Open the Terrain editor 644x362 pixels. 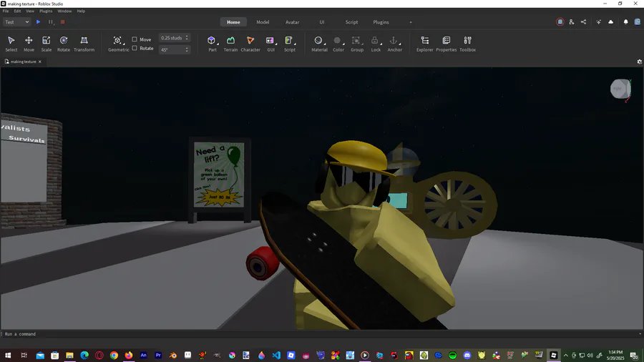pyautogui.click(x=230, y=44)
